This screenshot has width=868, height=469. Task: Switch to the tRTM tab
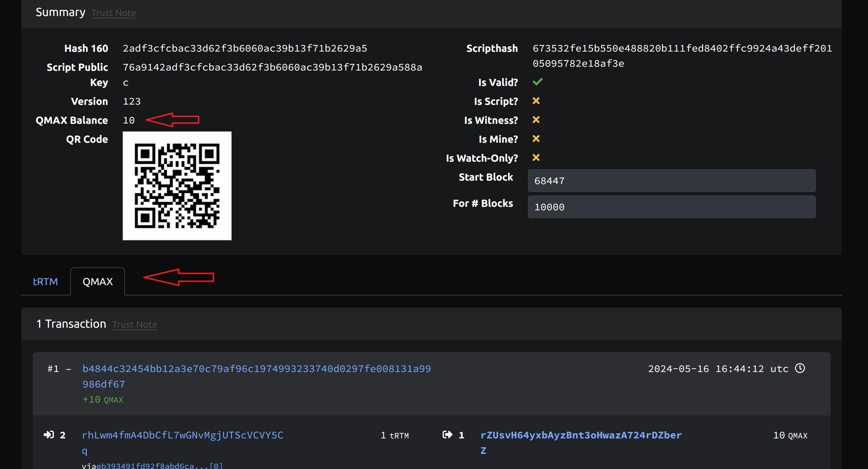(x=45, y=282)
